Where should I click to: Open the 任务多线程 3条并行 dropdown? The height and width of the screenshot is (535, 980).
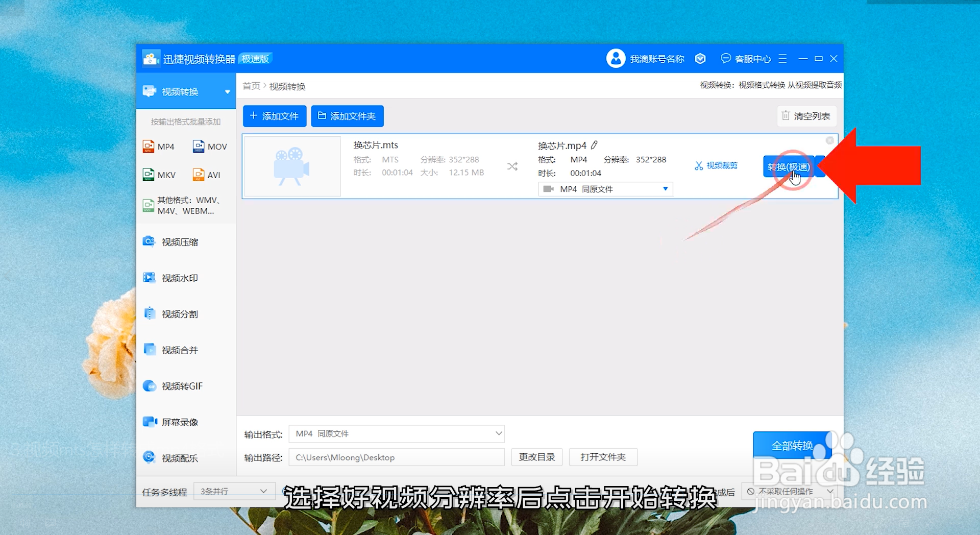[234, 491]
